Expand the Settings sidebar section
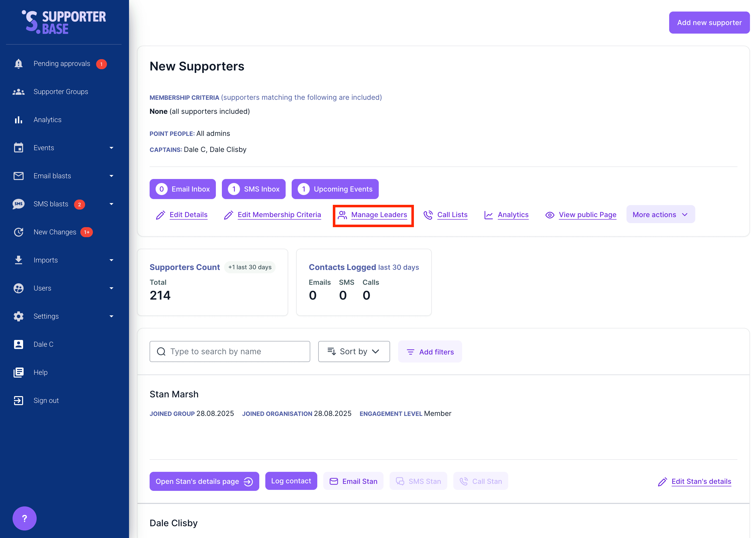The width and height of the screenshot is (756, 538). (x=111, y=316)
